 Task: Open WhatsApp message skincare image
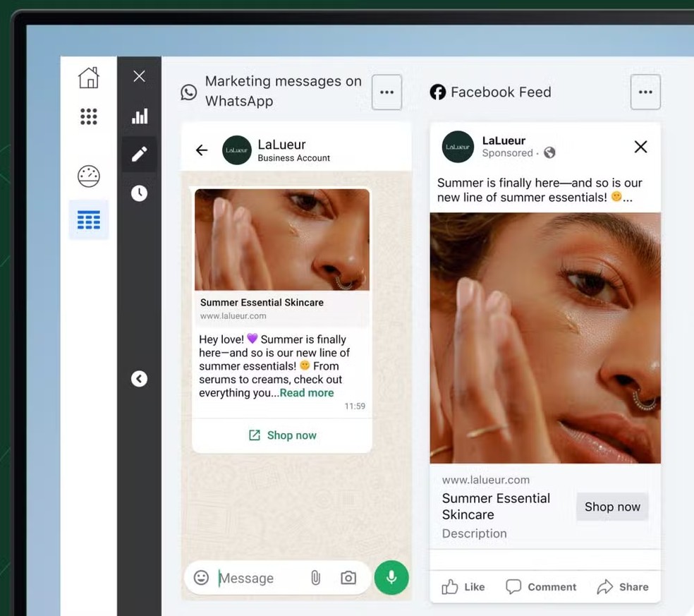tap(282, 240)
